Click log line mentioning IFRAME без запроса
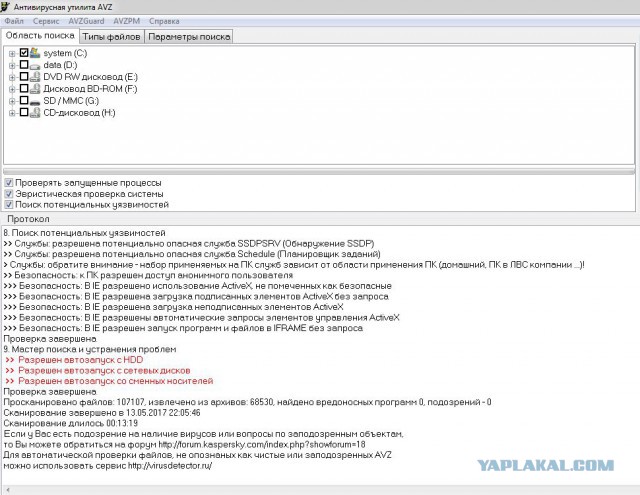The image size is (640, 495). click(183, 328)
